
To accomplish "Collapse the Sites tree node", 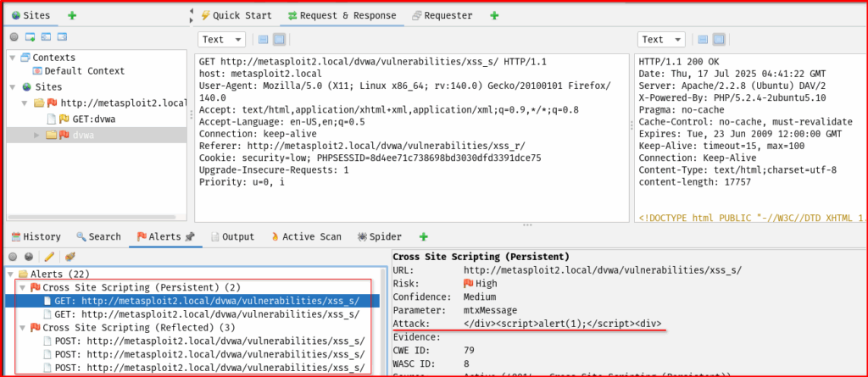I will click(x=12, y=87).
